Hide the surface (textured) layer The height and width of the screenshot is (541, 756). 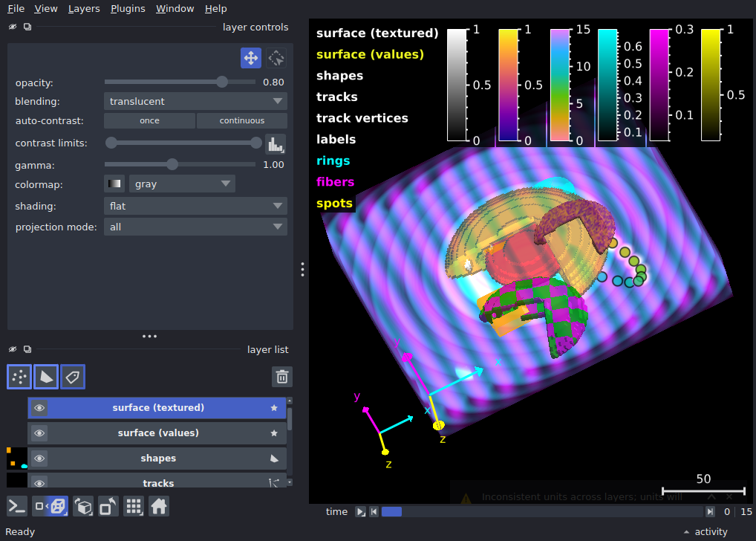(x=39, y=408)
